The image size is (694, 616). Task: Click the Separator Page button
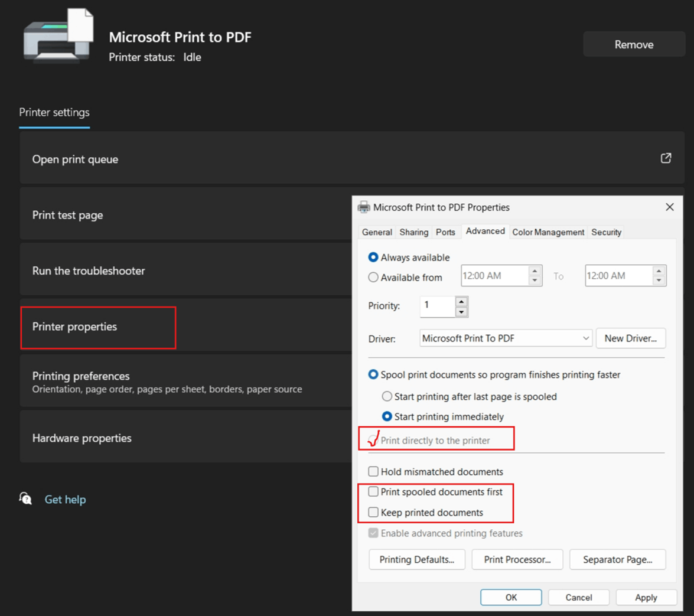pyautogui.click(x=617, y=559)
